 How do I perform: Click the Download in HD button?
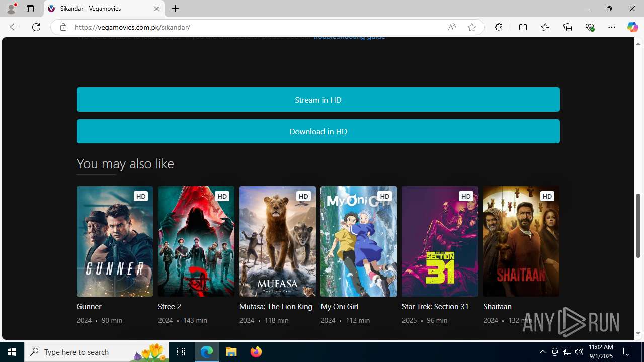318,131
